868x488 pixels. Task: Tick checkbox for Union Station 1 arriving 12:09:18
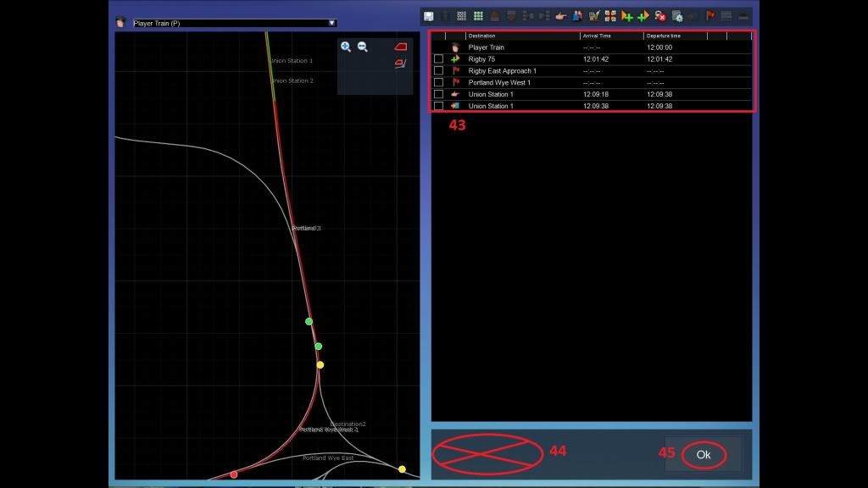pos(438,94)
